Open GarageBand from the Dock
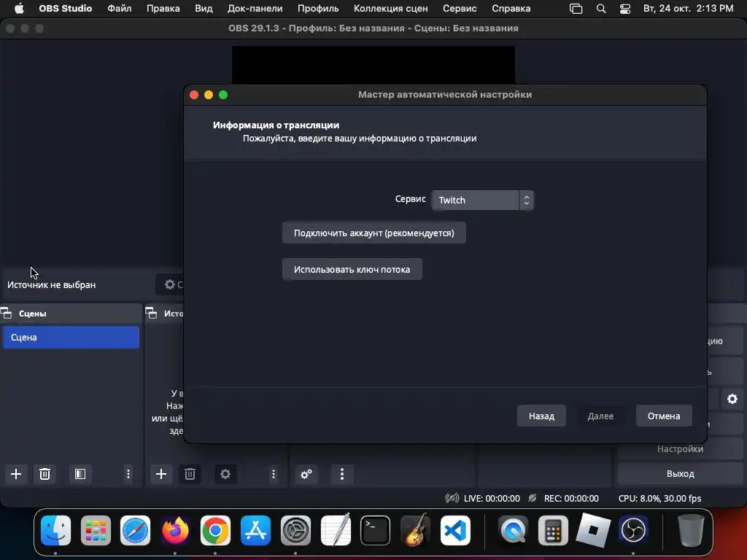The width and height of the screenshot is (747, 560). 415,530
